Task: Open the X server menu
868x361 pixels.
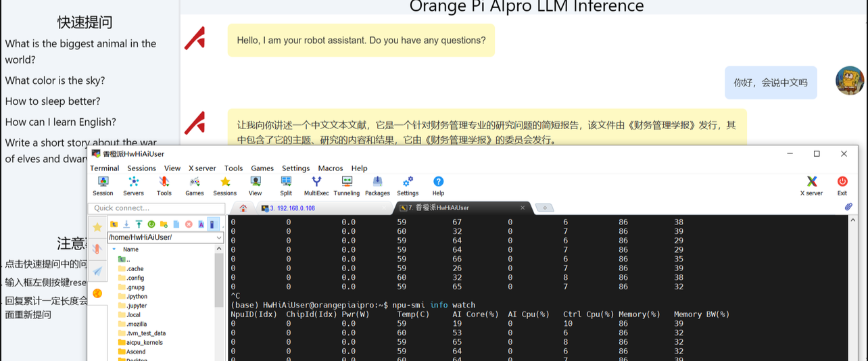Action: pos(202,168)
